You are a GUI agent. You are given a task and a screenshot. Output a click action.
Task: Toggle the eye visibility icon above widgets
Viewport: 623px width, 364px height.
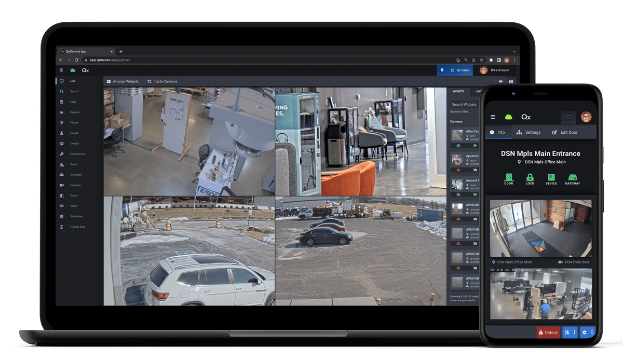[x=500, y=81]
